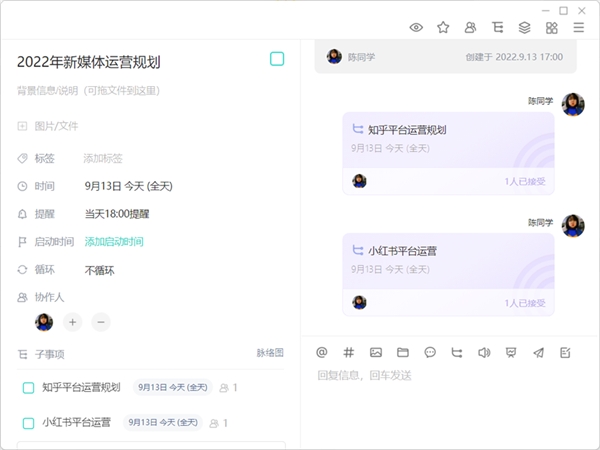
Task: Click the avatar inside the 知乎平台运营规划 card
Action: click(359, 181)
